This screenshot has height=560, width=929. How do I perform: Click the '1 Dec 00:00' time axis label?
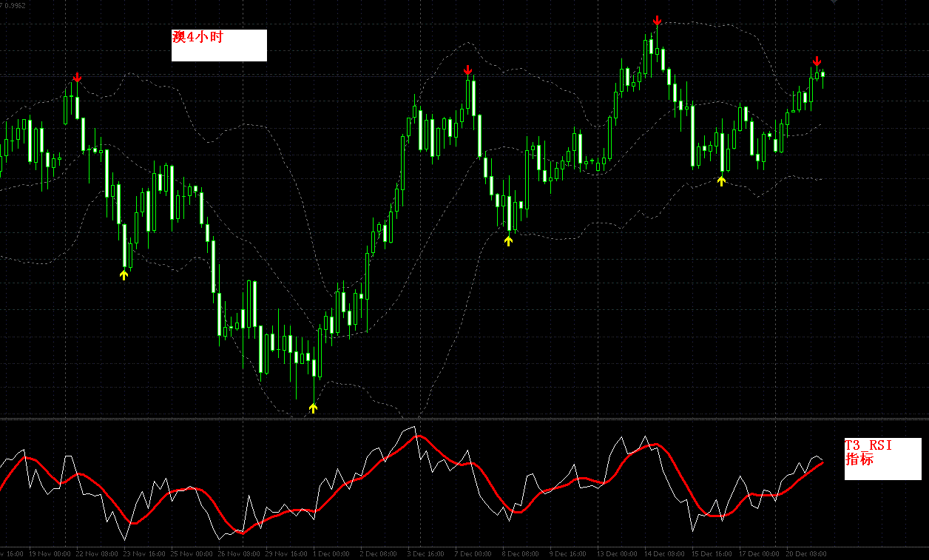tap(331, 553)
